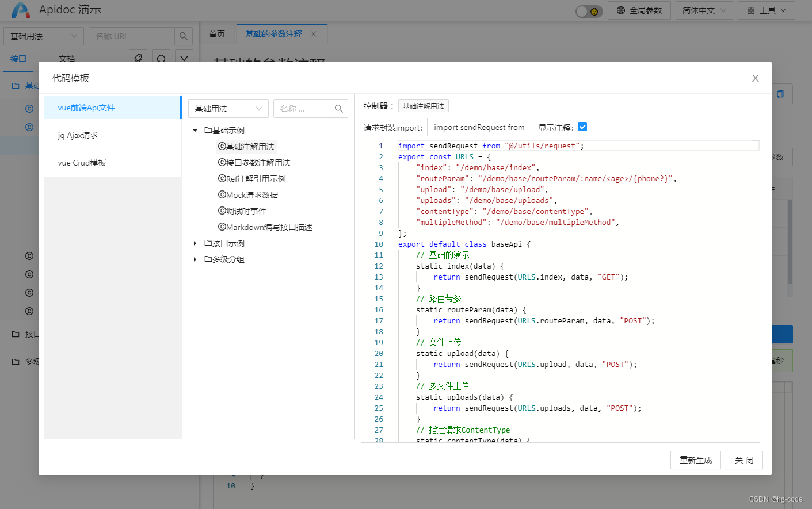
Task: Open the 简体中文 language dropdown
Action: click(704, 10)
